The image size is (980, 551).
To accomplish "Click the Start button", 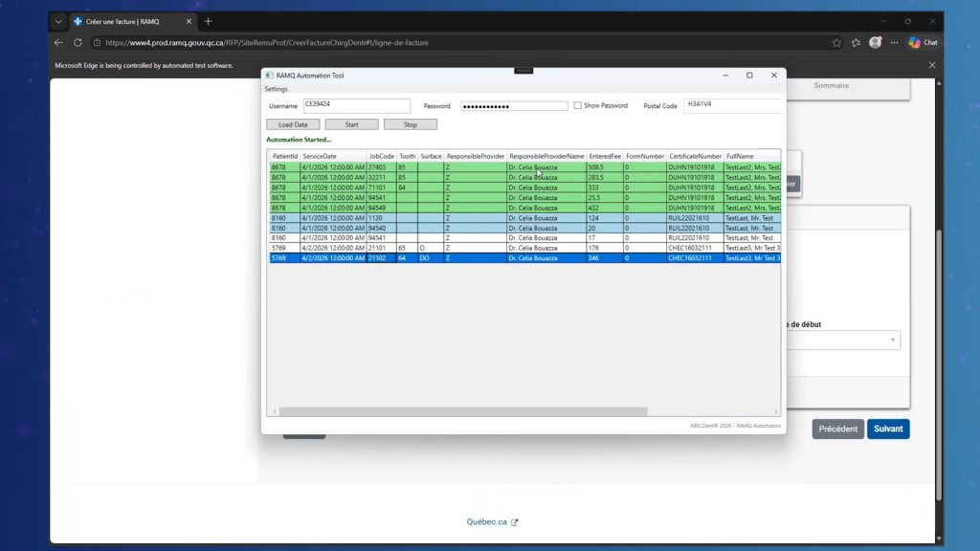I will pos(352,124).
